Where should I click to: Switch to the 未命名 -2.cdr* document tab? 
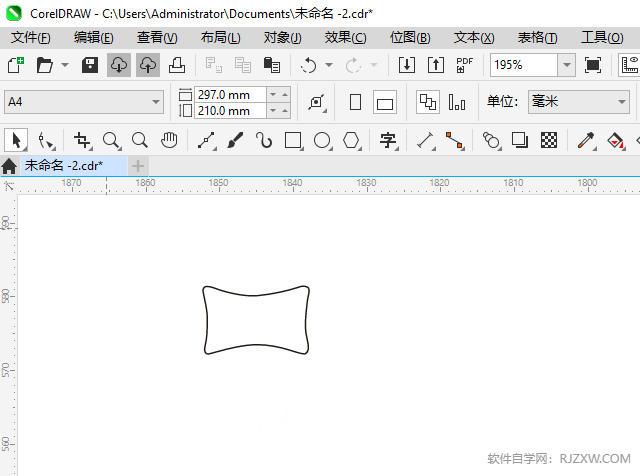[x=73, y=166]
